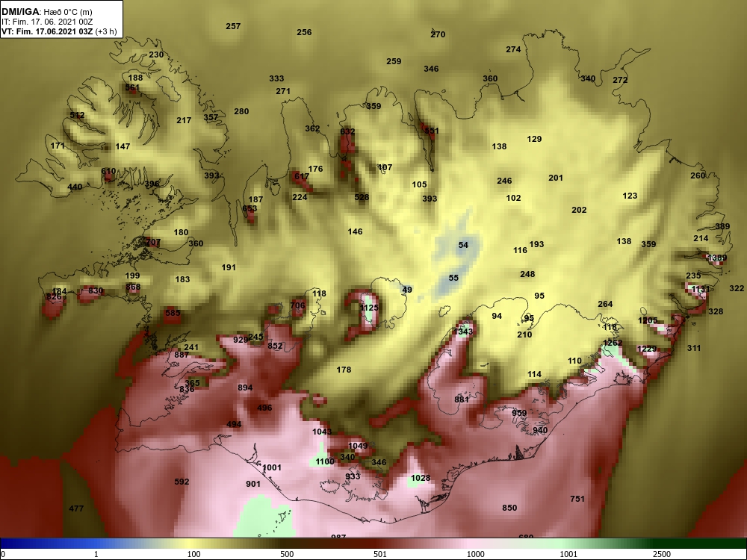This screenshot has width=747, height=560.
Task: Click the map value '272'
Action: pyautogui.click(x=620, y=80)
